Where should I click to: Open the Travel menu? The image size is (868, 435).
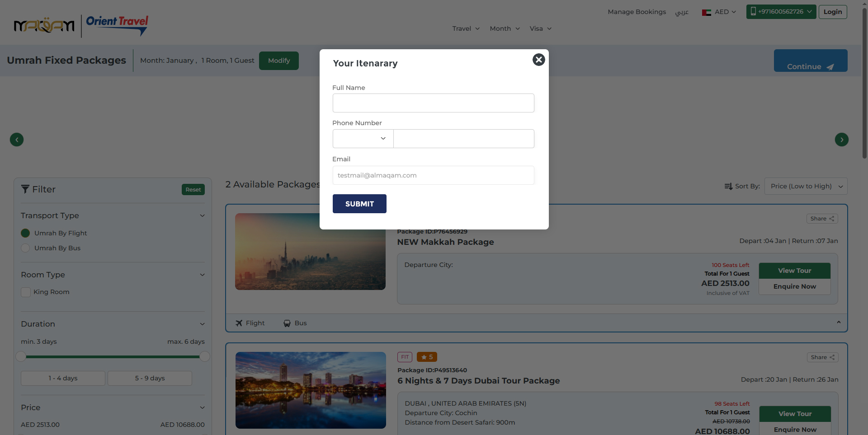tap(466, 28)
